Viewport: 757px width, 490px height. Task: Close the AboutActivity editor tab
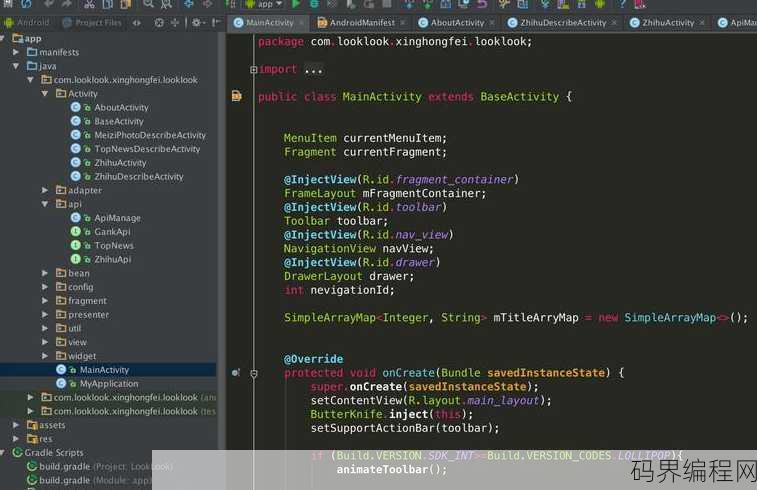click(x=492, y=22)
